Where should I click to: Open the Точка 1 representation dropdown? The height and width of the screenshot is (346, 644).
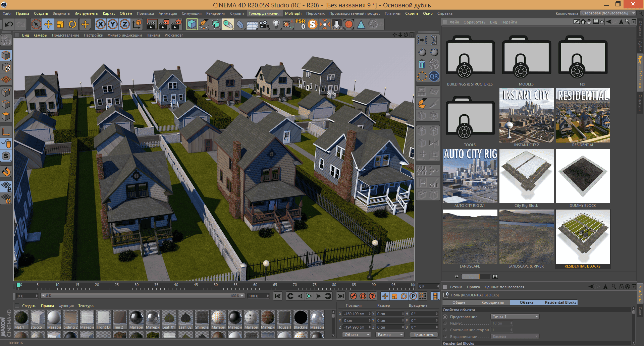point(515,316)
